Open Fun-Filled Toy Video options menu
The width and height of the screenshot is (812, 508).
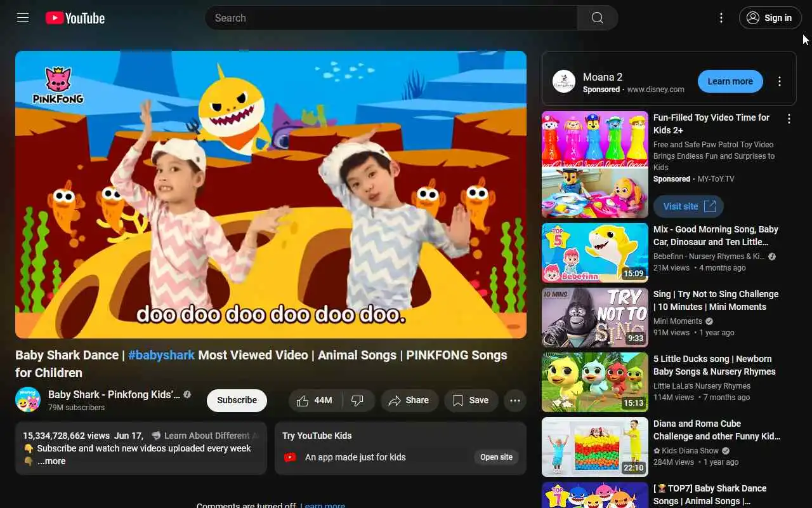[x=789, y=119]
